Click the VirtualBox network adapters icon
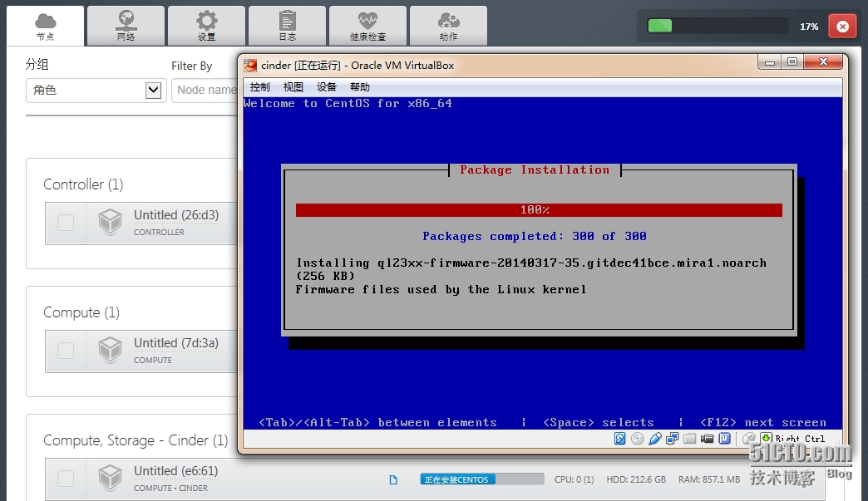Viewport: 868px width, 501px height. [673, 439]
